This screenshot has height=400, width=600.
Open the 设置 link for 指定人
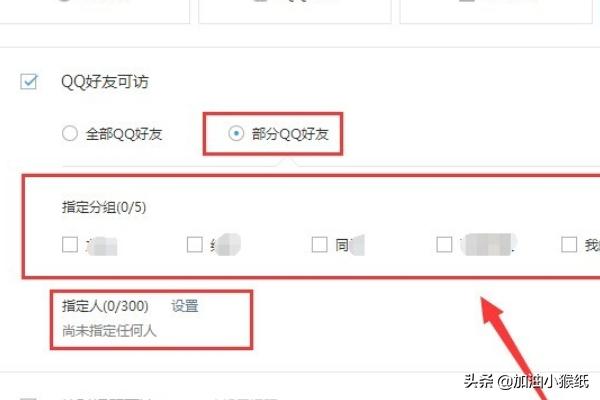click(185, 306)
